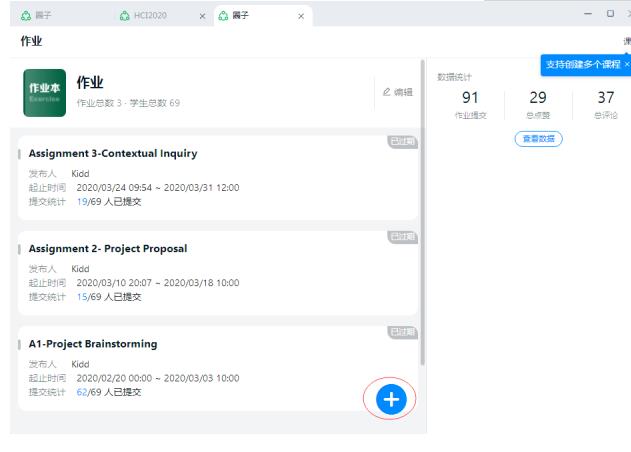
Task: Open A1-Project Brainstorming assignment
Action: 93,344
